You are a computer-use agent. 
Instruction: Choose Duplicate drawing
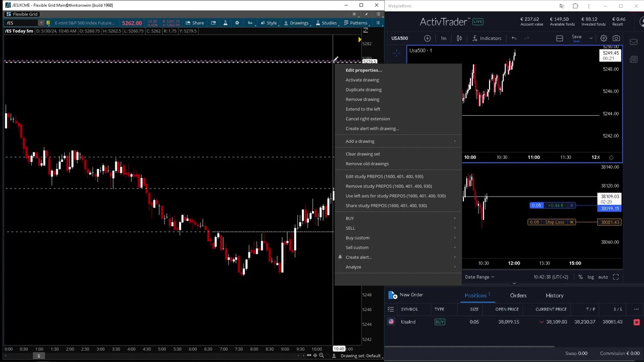363,89
